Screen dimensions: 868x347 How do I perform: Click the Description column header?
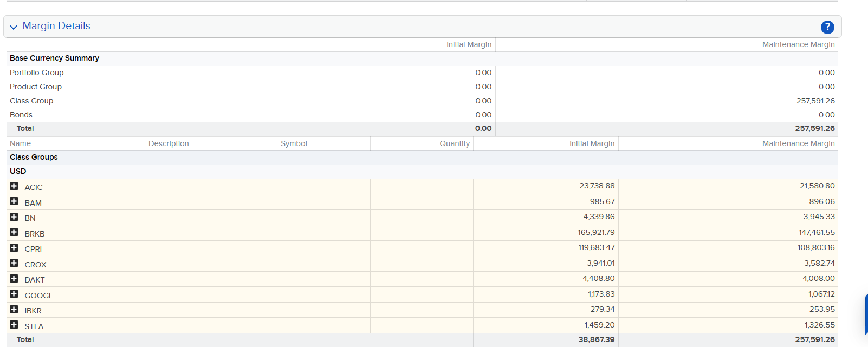tap(169, 143)
